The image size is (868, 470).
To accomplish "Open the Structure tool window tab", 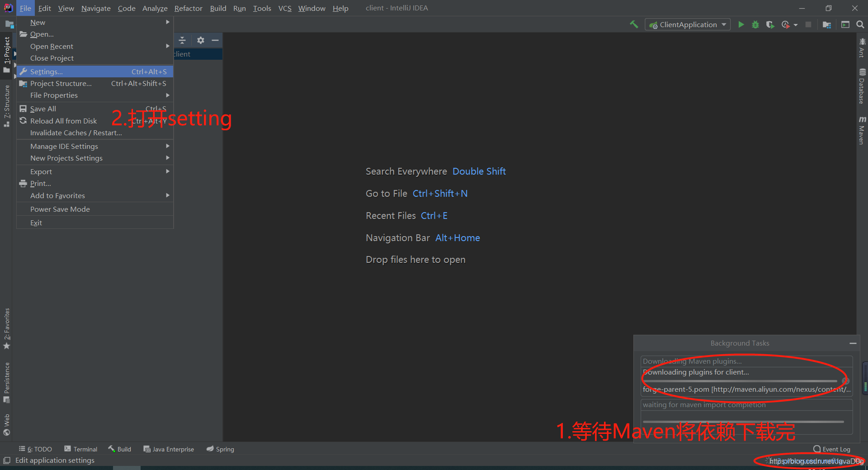I will [x=6, y=106].
